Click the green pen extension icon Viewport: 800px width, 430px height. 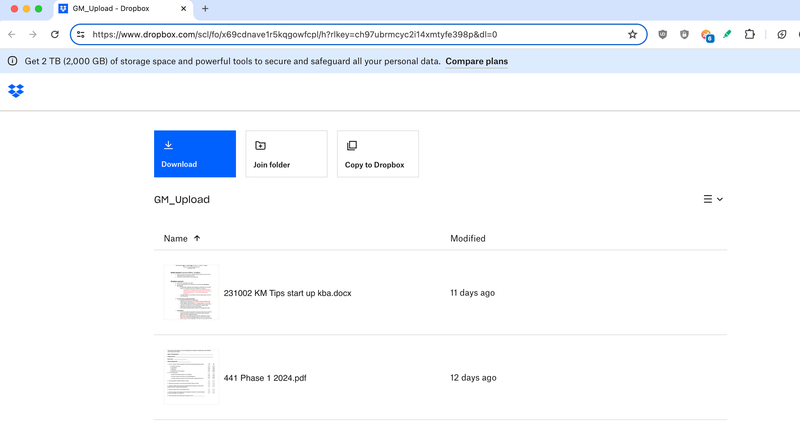click(x=727, y=34)
